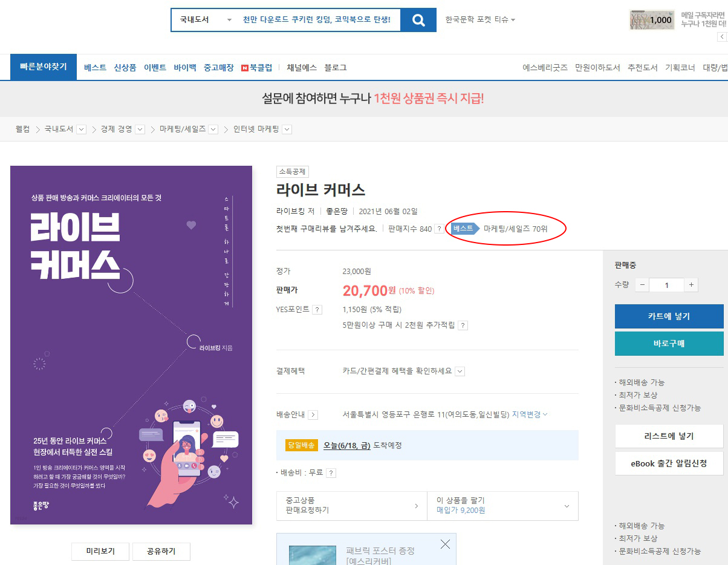Expand the 국내도서 breadcrumb dropdown

click(82, 129)
